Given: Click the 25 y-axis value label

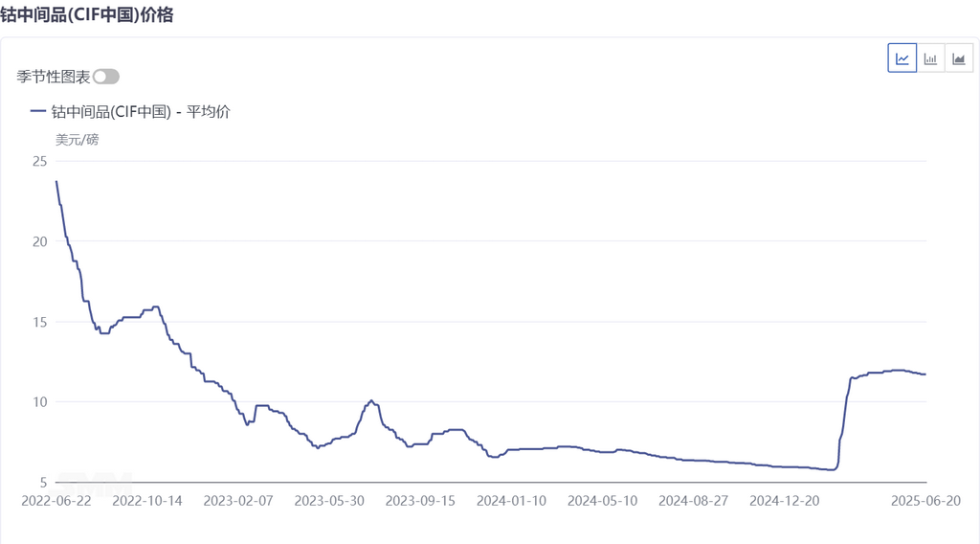Looking at the screenshot, I should [x=39, y=161].
